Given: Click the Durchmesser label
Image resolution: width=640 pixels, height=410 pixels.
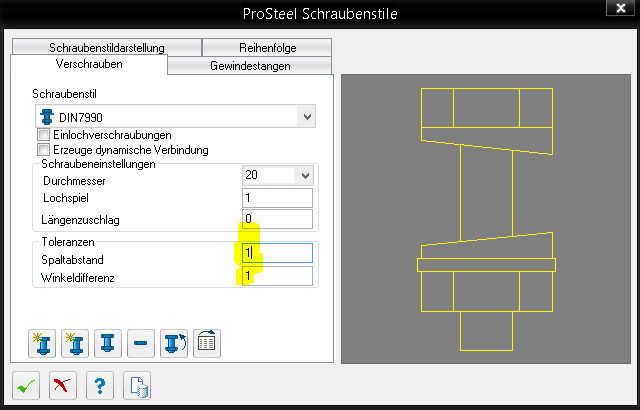Looking at the screenshot, I should pyautogui.click(x=74, y=181).
